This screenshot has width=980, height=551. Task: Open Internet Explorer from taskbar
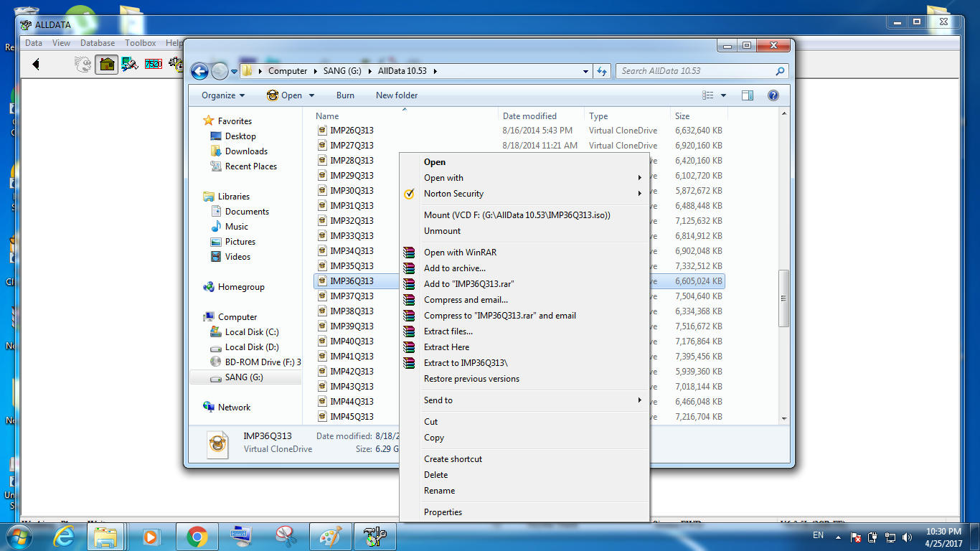63,536
